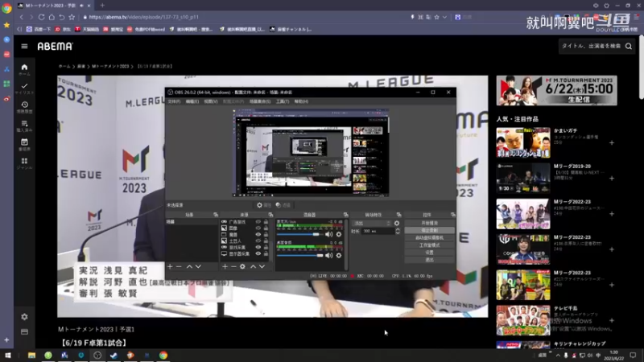Go to the browser home page
Screen dimensions: 644x362
click(52, 17)
